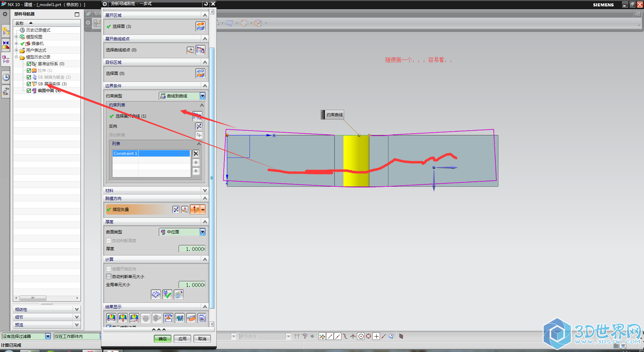Expand the 用户表达式 tree node
The image size is (644, 352).
point(16,50)
